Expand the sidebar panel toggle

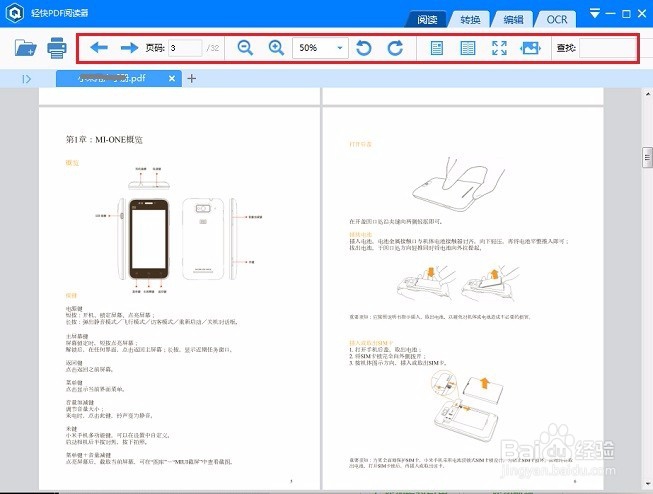tap(26, 79)
